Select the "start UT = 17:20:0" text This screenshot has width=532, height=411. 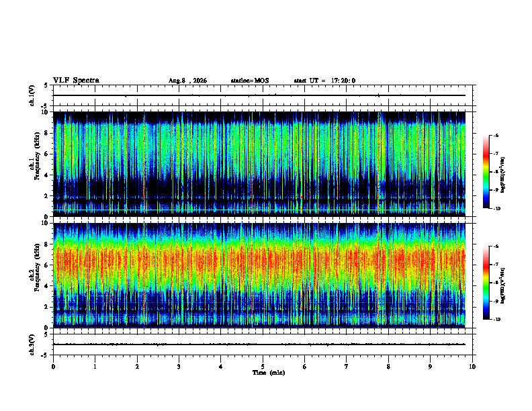point(324,81)
